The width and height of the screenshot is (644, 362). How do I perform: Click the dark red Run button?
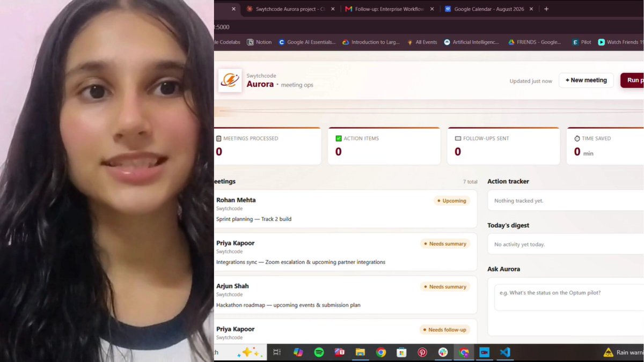632,80
